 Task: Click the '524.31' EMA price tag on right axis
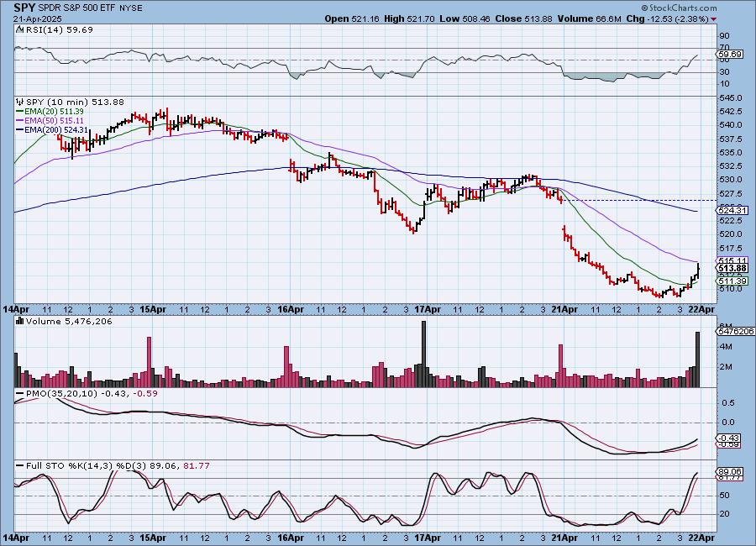pyautogui.click(x=732, y=210)
